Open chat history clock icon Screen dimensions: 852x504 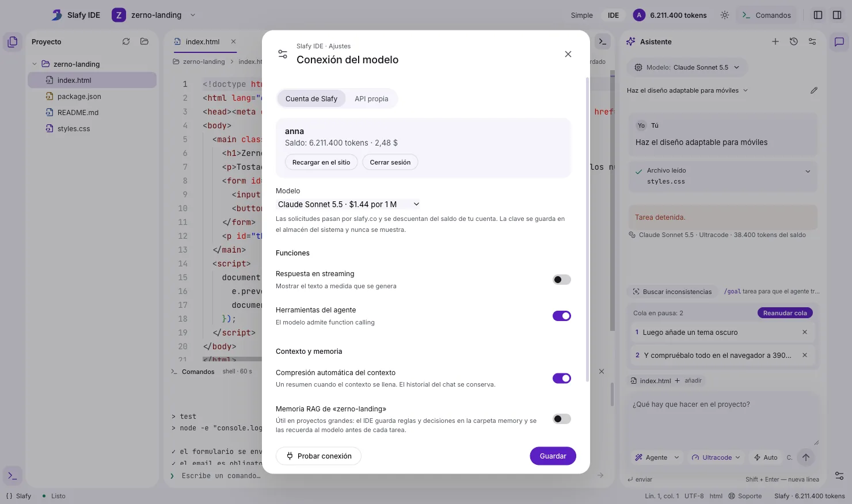click(794, 41)
